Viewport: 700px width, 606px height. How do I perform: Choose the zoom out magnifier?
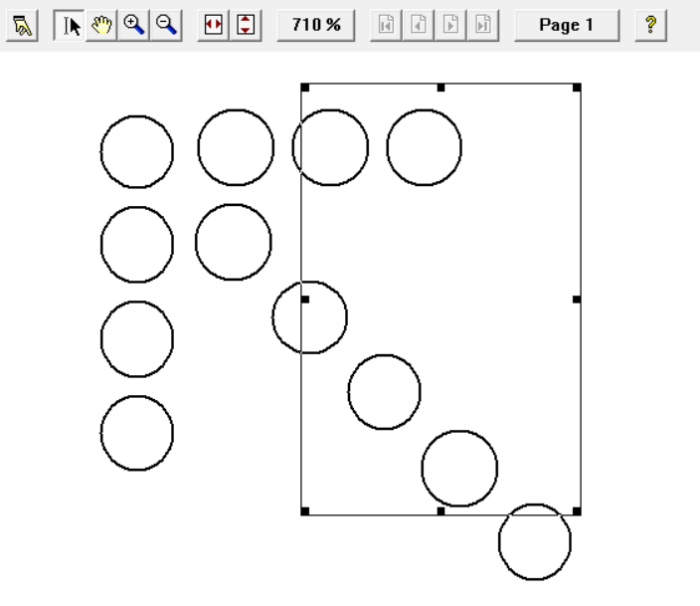pyautogui.click(x=166, y=25)
